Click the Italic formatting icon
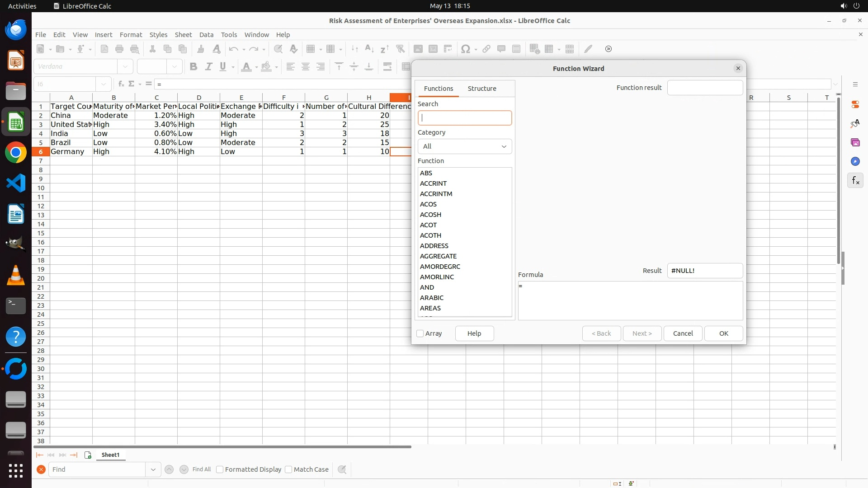The width and height of the screenshot is (868, 488). click(208, 67)
